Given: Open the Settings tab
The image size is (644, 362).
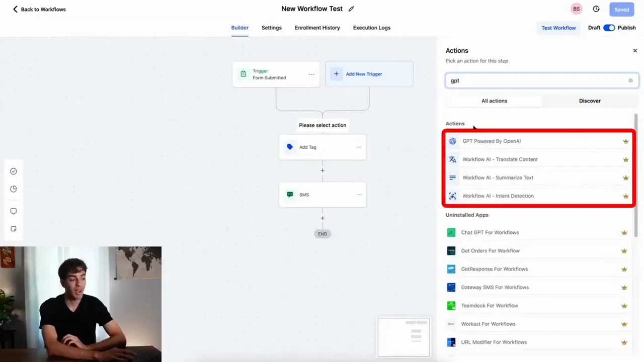Looking at the screenshot, I should click(x=272, y=28).
